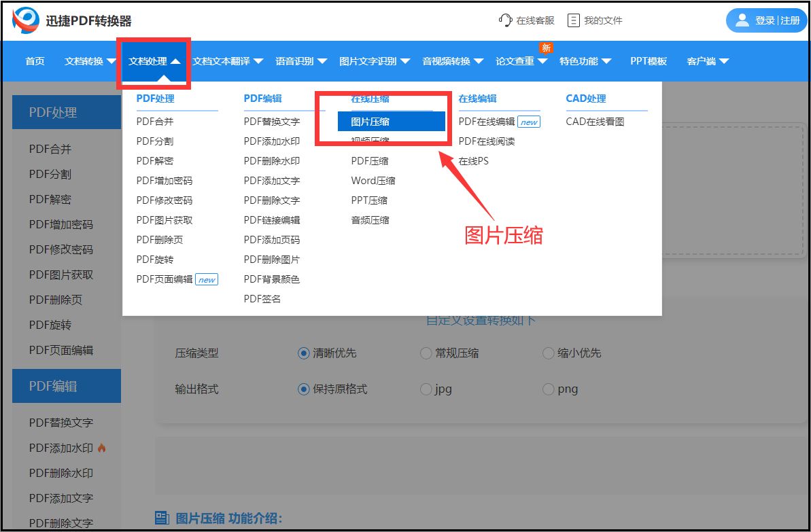Viewport: 811px width, 532px height.
Task: Choose jpg as the output format
Action: click(x=426, y=389)
